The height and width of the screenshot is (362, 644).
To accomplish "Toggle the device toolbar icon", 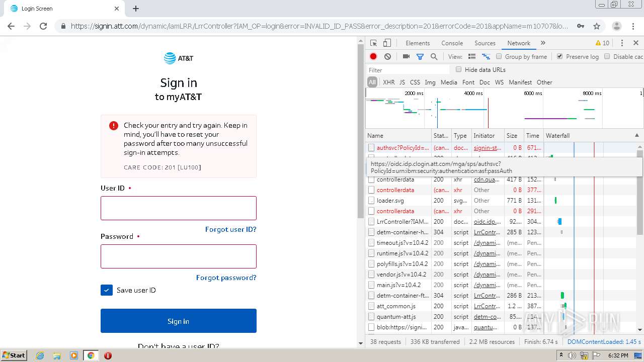I will tap(387, 43).
